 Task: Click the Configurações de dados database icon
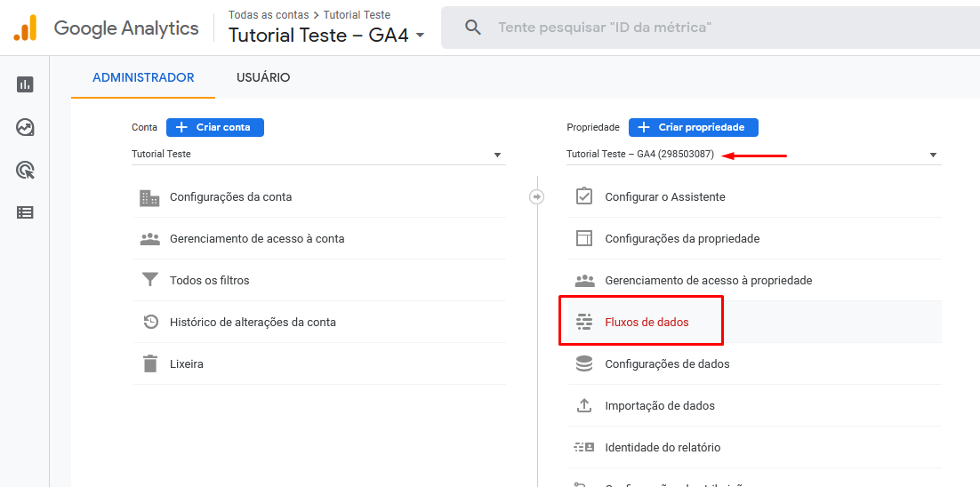(583, 363)
